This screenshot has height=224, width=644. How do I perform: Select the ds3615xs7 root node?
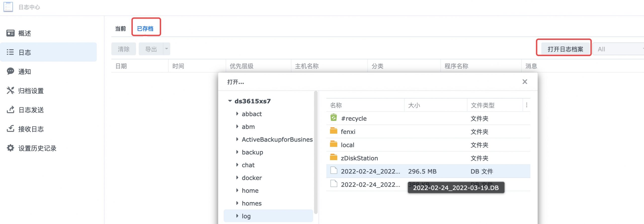(253, 101)
